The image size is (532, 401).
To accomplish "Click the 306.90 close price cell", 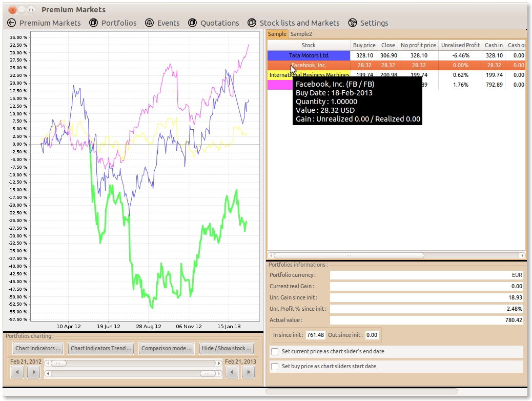I will [388, 55].
